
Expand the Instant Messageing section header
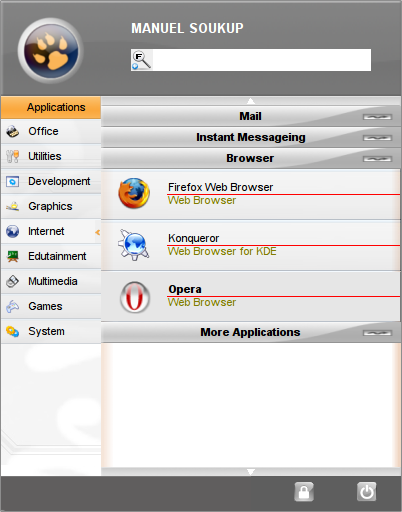point(251,137)
